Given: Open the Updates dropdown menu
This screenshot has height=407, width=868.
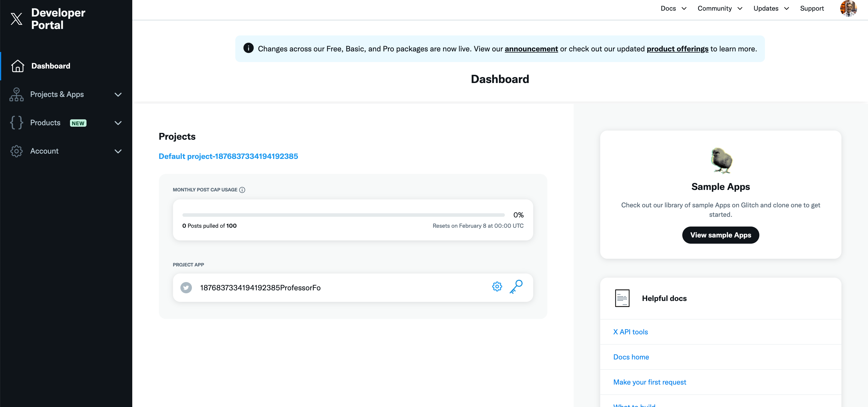Looking at the screenshot, I should pyautogui.click(x=771, y=9).
